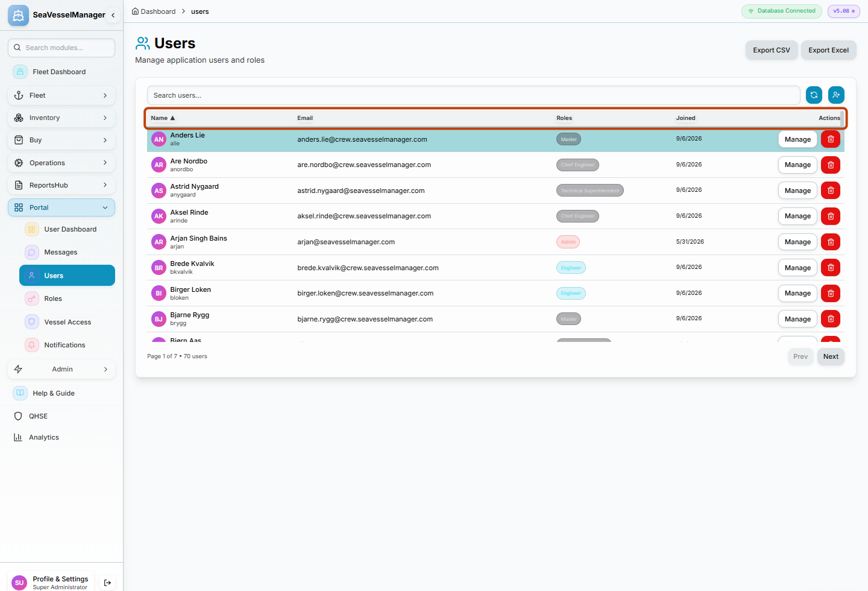This screenshot has height=591, width=868.
Task: Expand the Inventory menu section
Action: (61, 118)
